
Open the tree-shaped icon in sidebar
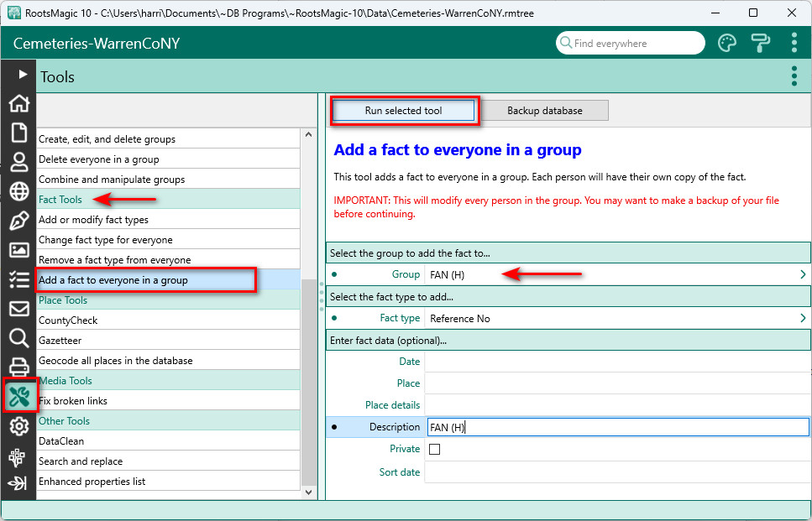17,457
